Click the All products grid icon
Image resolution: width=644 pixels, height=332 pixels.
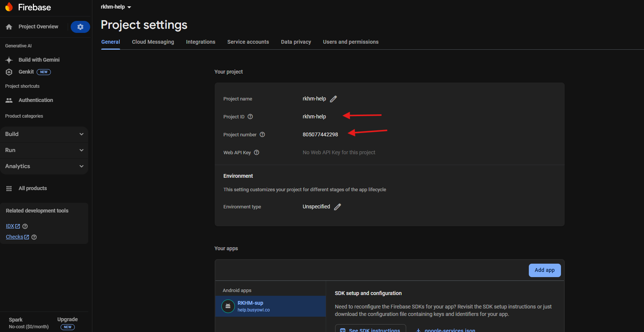pos(9,189)
